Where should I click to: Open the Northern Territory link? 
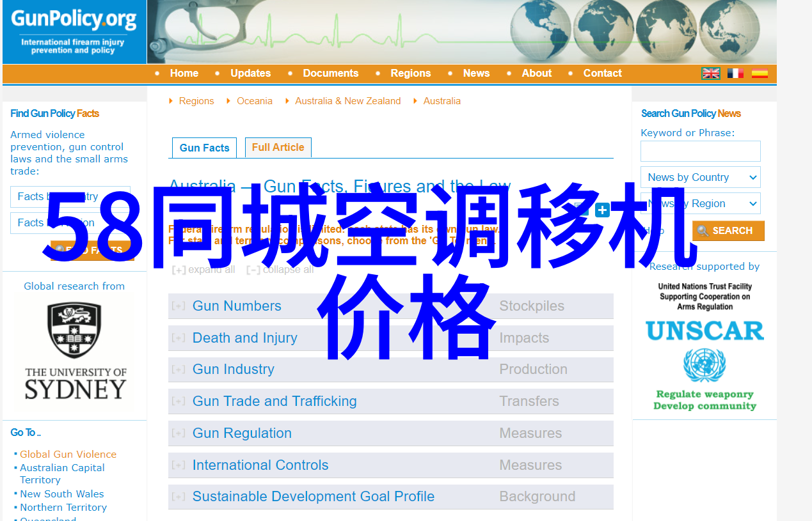click(63, 508)
